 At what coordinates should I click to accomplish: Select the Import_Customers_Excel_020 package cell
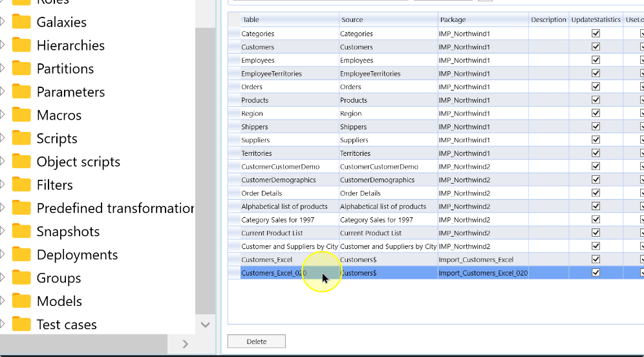pyautogui.click(x=483, y=273)
